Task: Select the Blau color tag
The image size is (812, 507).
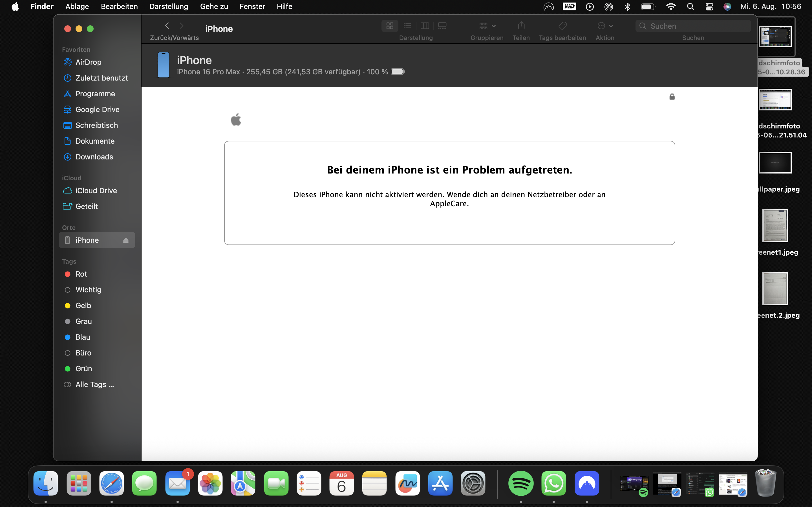Action: pos(83,337)
